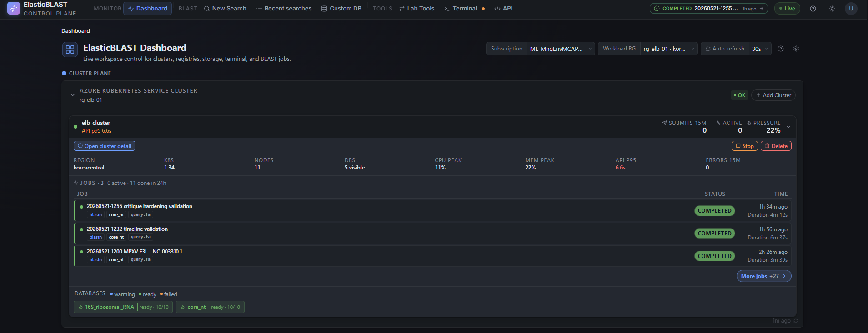Open job 20260521-1200 MPXV F3L
Screen dimensions: 868x333
(x=432, y=256)
